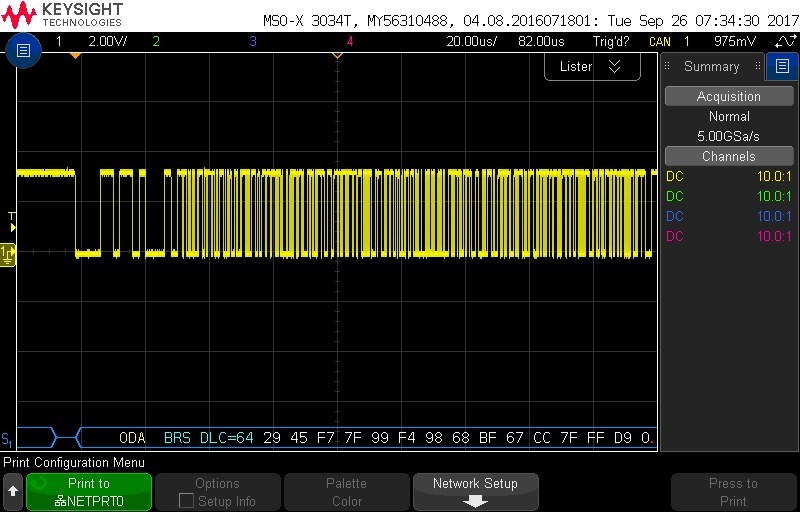
Task: Click decoded data byte F4
Action: point(407,438)
